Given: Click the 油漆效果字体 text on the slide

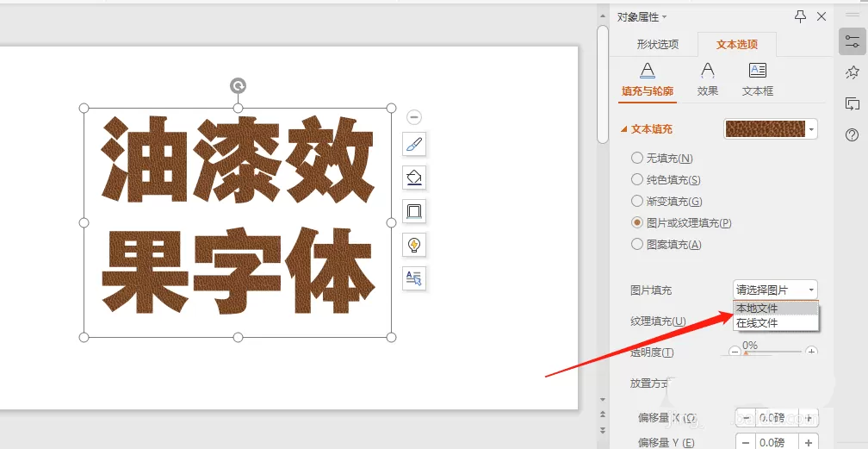Looking at the screenshot, I should 238,215.
